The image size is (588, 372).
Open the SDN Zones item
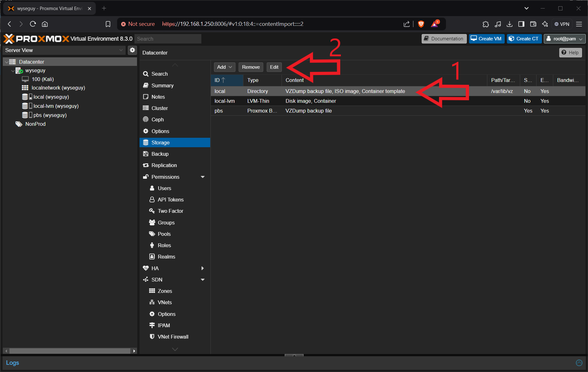(175, 291)
